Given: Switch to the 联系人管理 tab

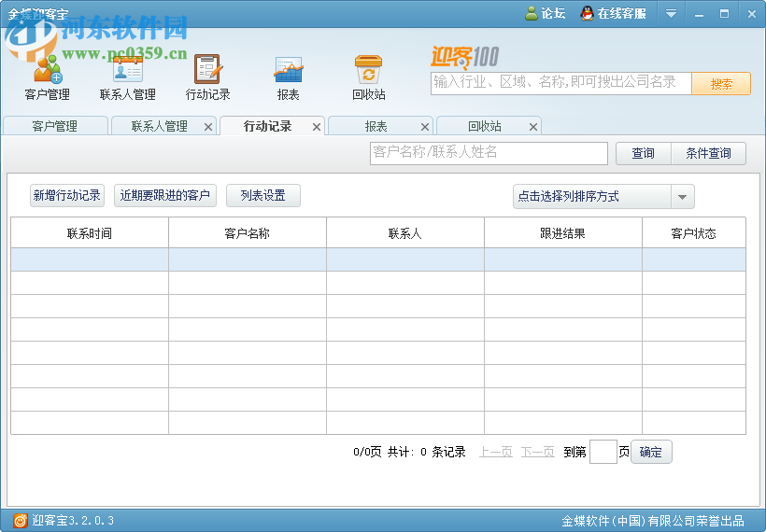Looking at the screenshot, I should [x=159, y=126].
